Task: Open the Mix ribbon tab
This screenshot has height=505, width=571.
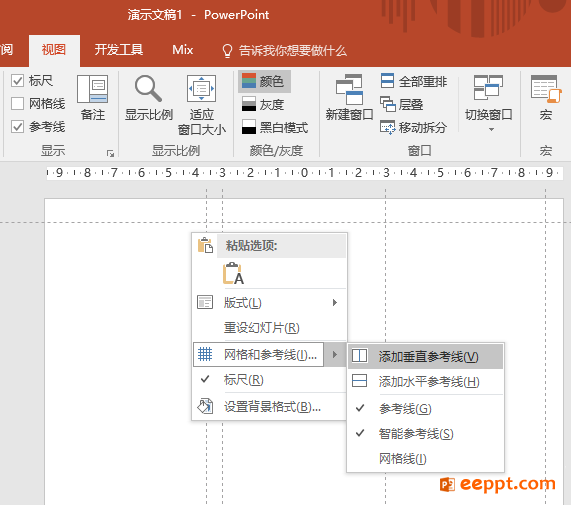Action: [x=182, y=50]
